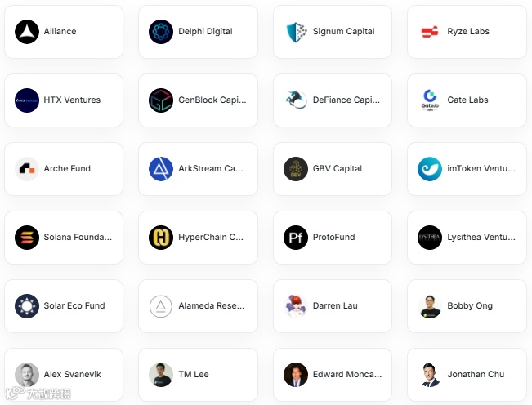Click the ArkStream Capital blue triangle logo
Viewport: 532px width, 405px height.
coord(161,169)
